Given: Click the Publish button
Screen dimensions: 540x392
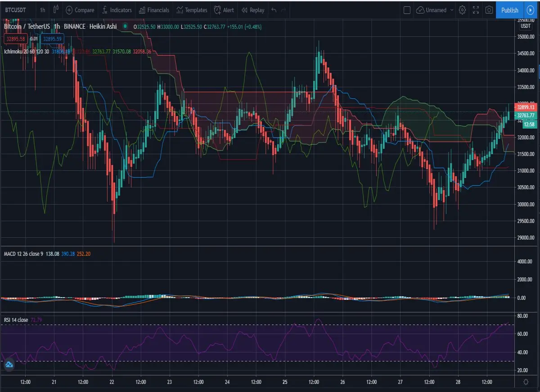Looking at the screenshot, I should pos(509,10).
